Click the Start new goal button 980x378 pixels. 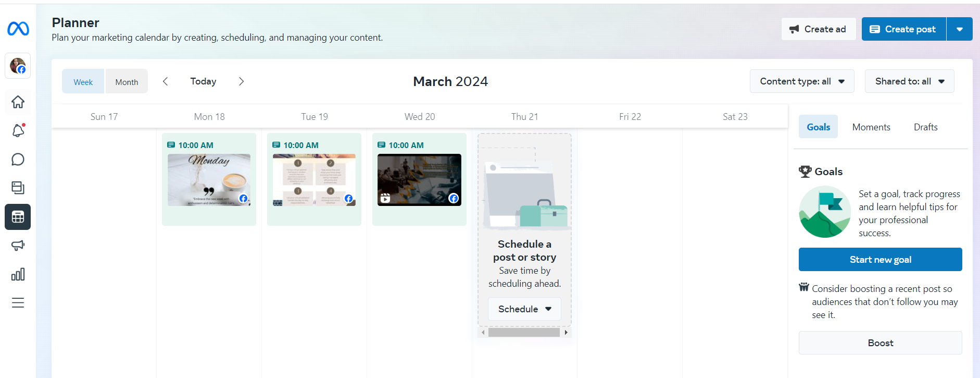tap(880, 260)
